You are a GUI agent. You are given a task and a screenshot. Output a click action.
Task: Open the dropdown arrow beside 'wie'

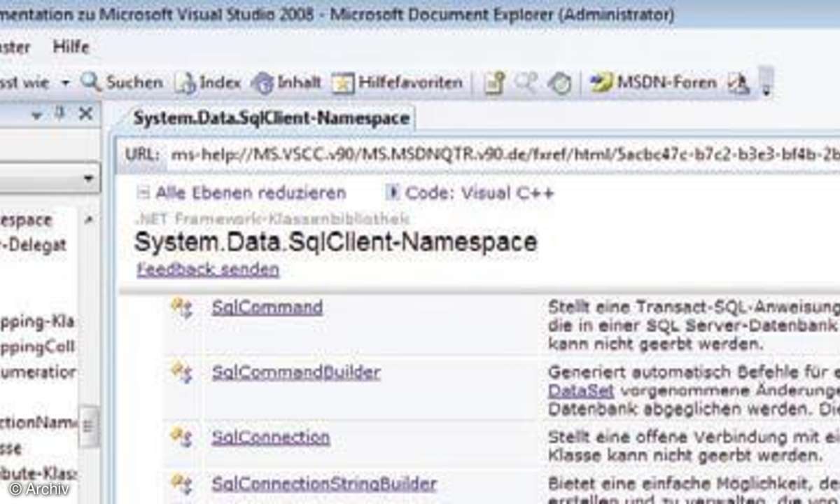(x=65, y=83)
